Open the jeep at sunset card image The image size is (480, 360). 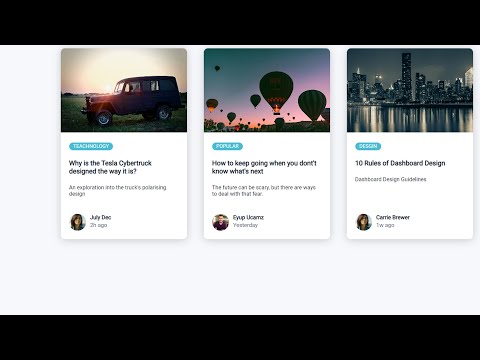coord(124,90)
